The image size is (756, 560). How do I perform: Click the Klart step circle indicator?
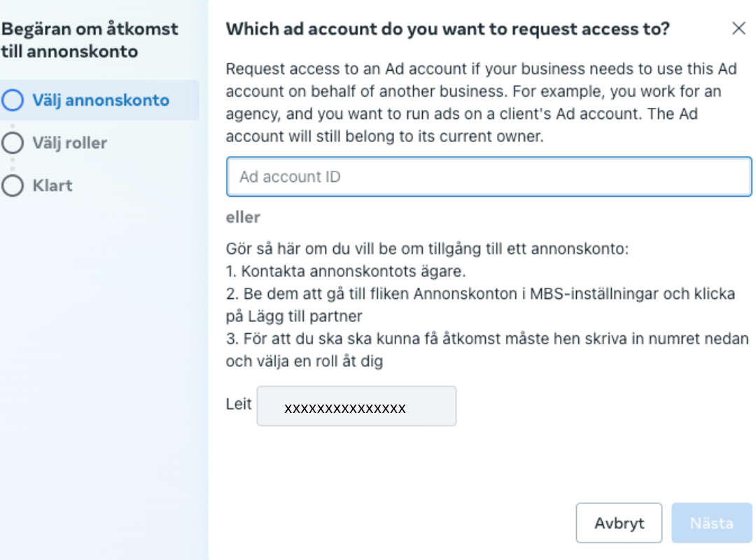click(13, 185)
